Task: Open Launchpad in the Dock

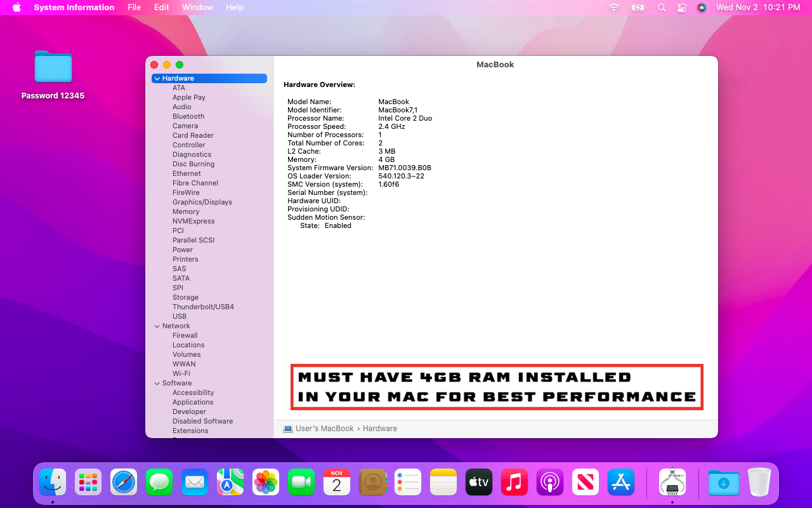Action: coord(88,482)
